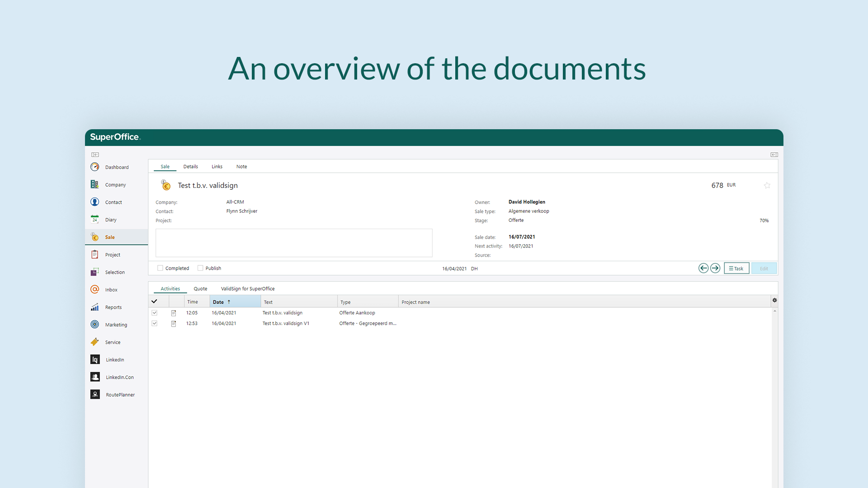Click next activity 16/07/2021 value
868x488 pixels.
[x=521, y=246]
